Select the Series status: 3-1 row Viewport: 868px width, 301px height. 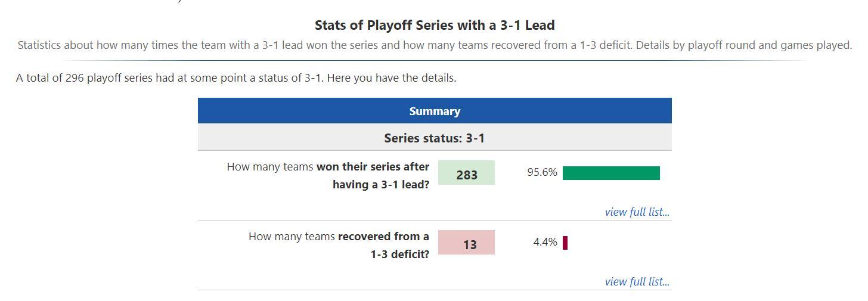tap(435, 138)
